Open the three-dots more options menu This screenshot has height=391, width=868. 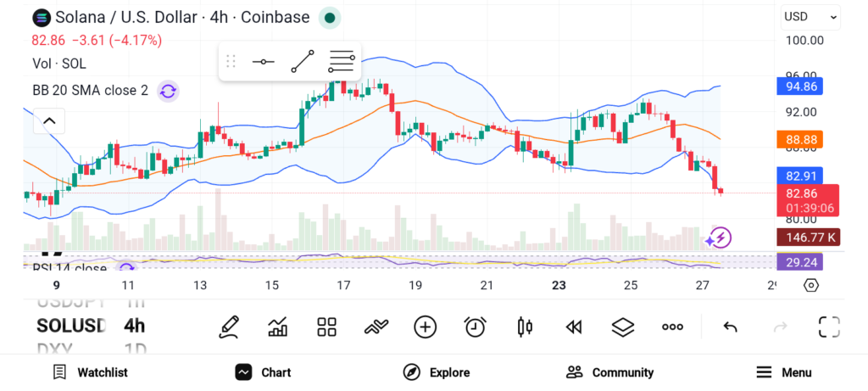(x=672, y=327)
